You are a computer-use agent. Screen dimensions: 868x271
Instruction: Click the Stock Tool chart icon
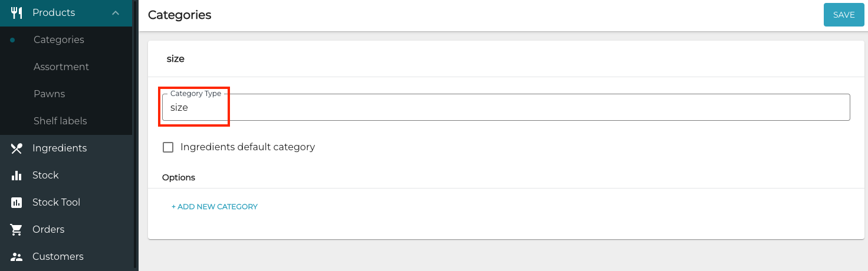pyautogui.click(x=17, y=203)
